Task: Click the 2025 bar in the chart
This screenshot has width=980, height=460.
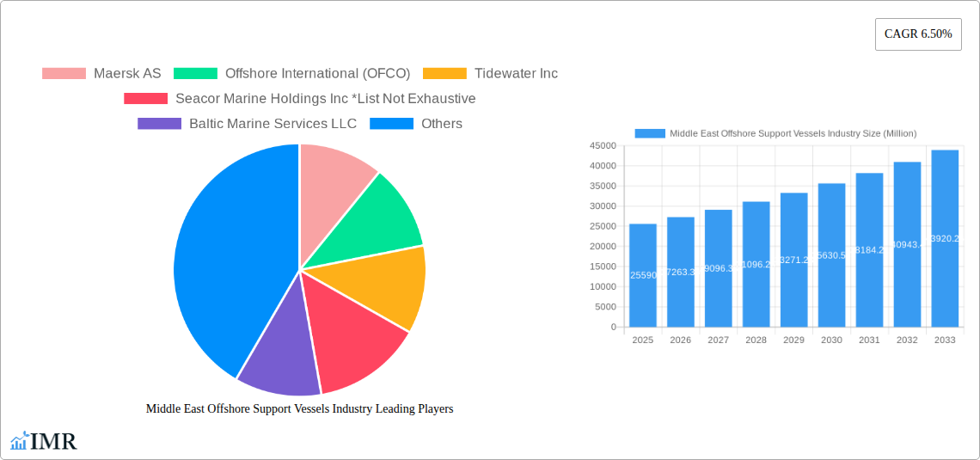Action: tap(643, 275)
